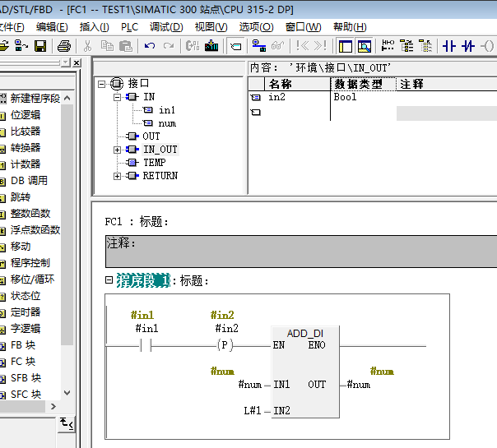Download block to PLC icon
497x448 pixels.
[x=211, y=46]
